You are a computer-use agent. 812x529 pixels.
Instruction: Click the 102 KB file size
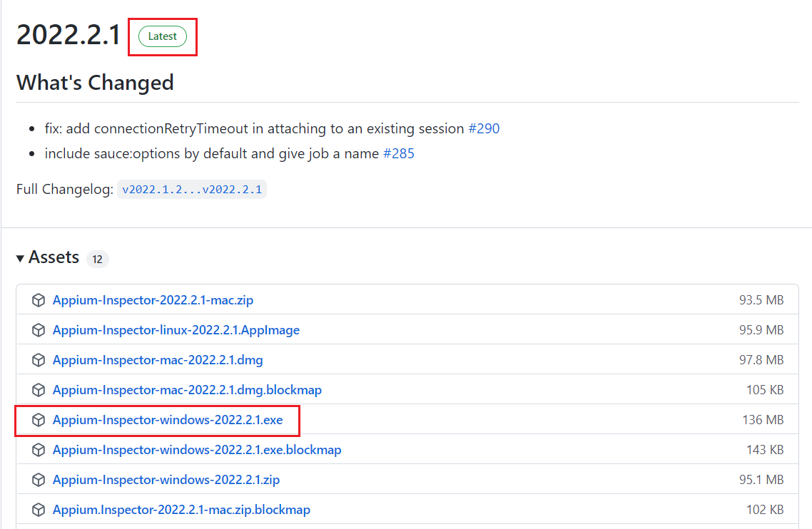click(765, 510)
